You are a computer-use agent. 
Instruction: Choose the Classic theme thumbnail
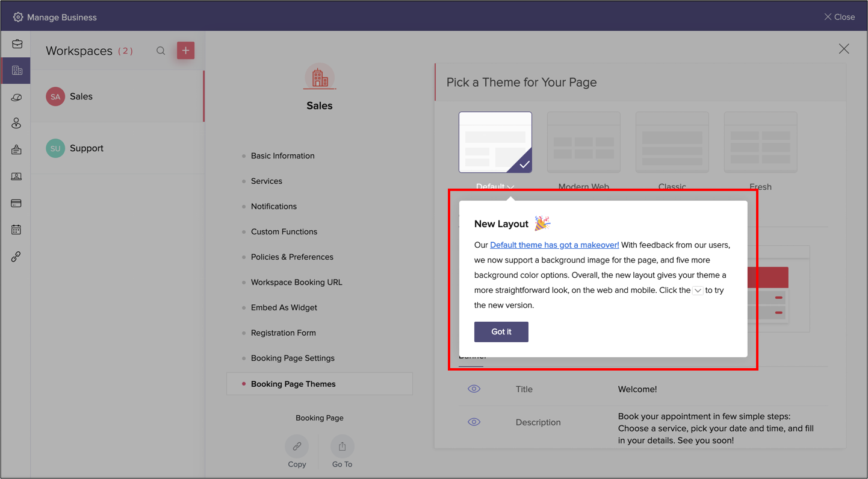pos(672,142)
